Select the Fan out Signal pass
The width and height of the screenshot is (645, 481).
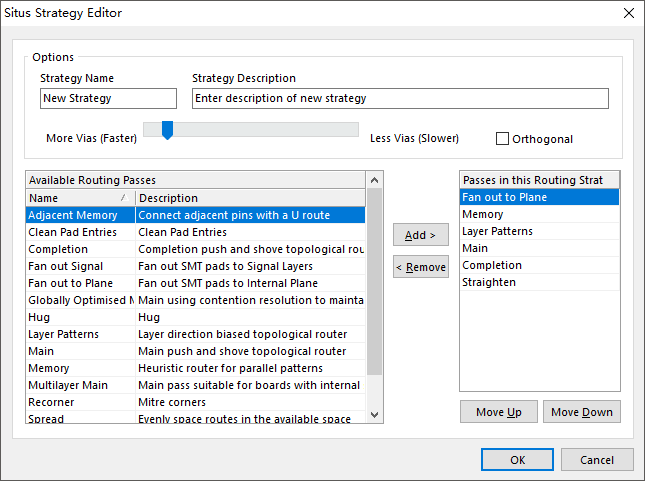point(81,266)
